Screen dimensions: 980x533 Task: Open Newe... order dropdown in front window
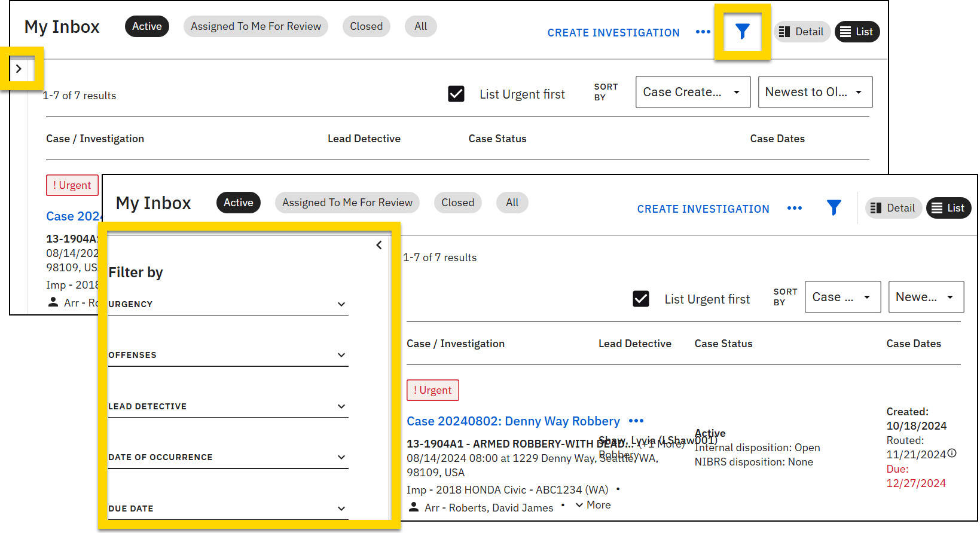click(x=926, y=297)
